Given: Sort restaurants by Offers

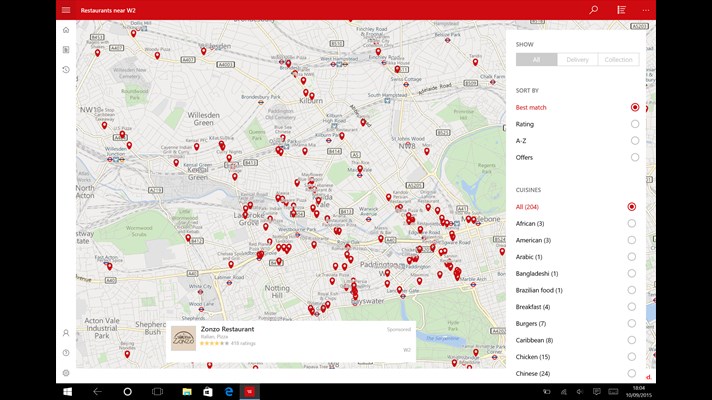Looking at the screenshot, I should coord(578,158).
